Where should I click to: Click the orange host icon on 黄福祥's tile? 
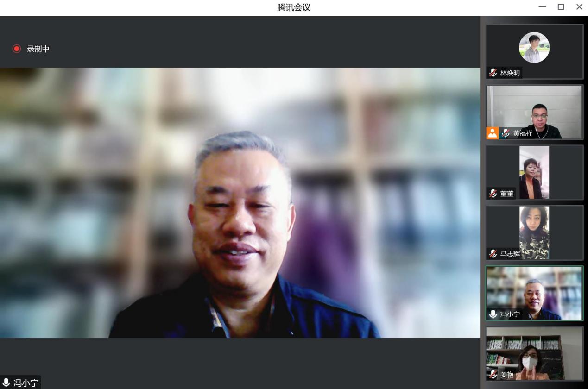coord(492,133)
